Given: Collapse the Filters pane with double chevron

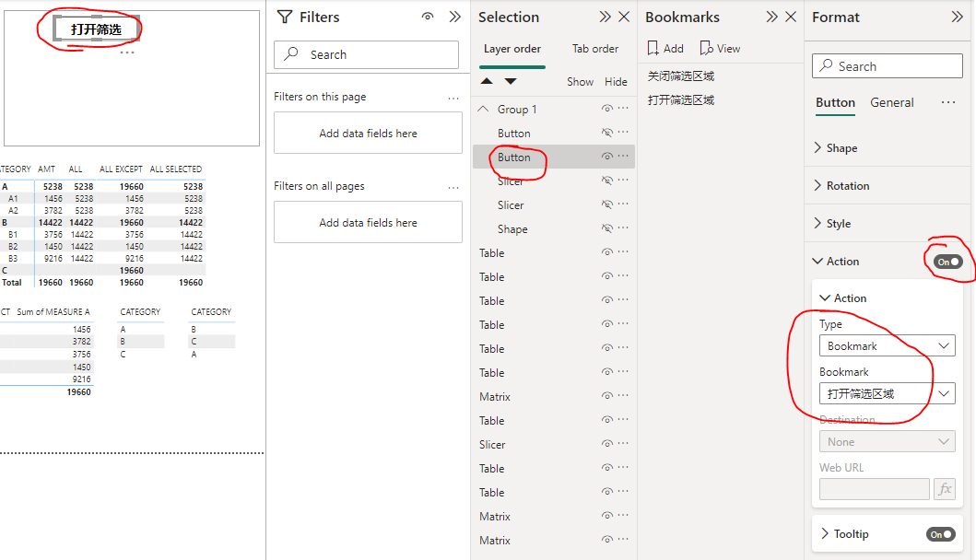Looking at the screenshot, I should pyautogui.click(x=454, y=17).
